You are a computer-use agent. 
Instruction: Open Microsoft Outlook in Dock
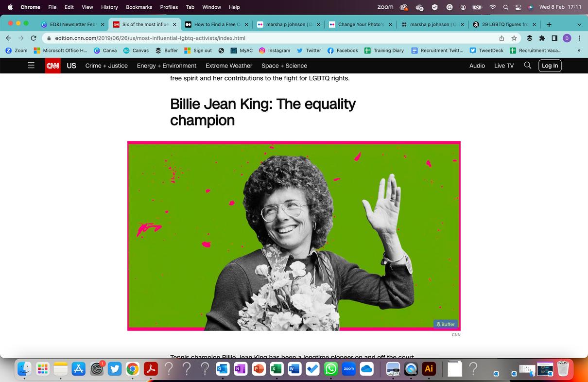[x=223, y=369]
